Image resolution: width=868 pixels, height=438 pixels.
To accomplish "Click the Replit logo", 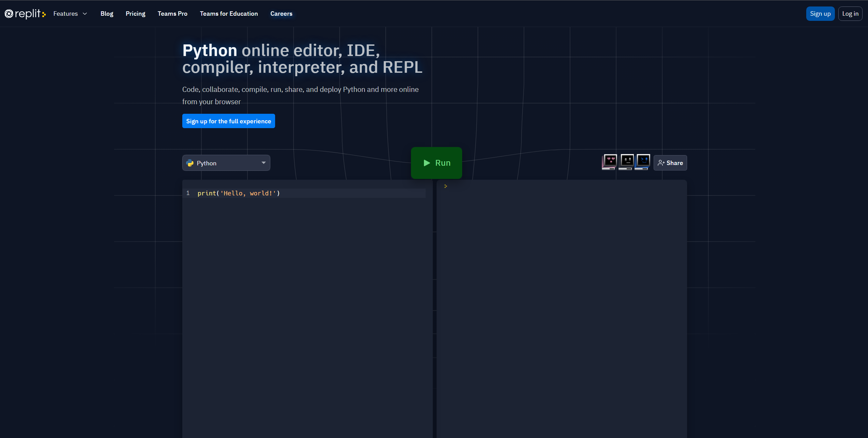I will coord(25,14).
